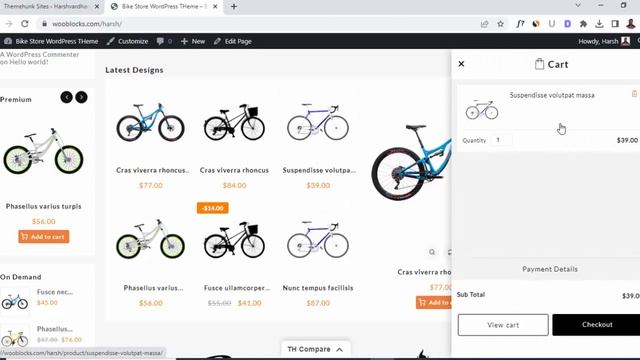Open tab search chevron in title bar
The height and width of the screenshot is (360, 640).
578,5
